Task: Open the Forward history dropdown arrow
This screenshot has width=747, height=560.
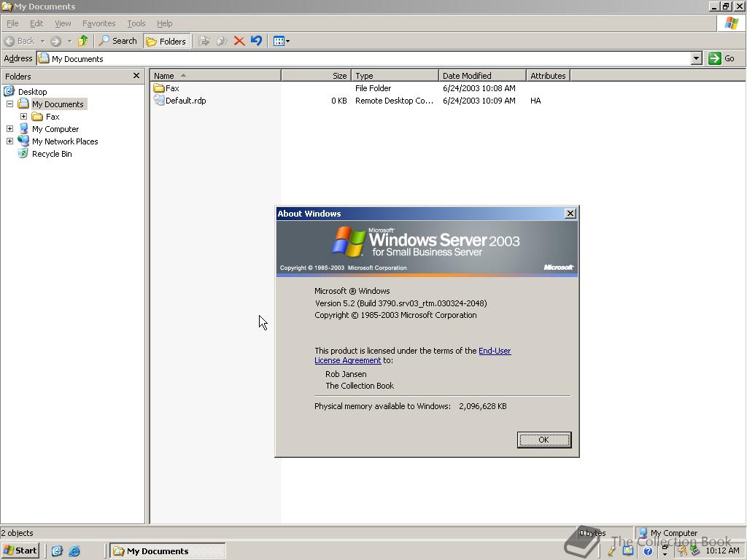Action: coord(69,41)
